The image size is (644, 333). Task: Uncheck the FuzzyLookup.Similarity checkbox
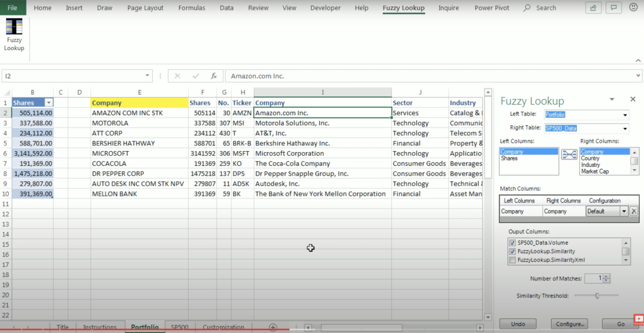(512, 252)
